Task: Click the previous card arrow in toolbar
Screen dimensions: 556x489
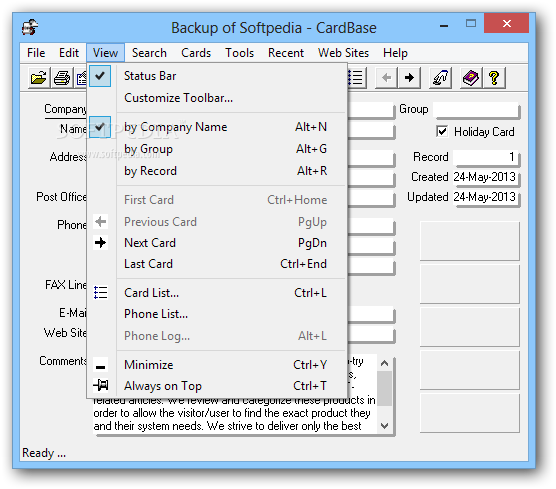Action: (387, 78)
